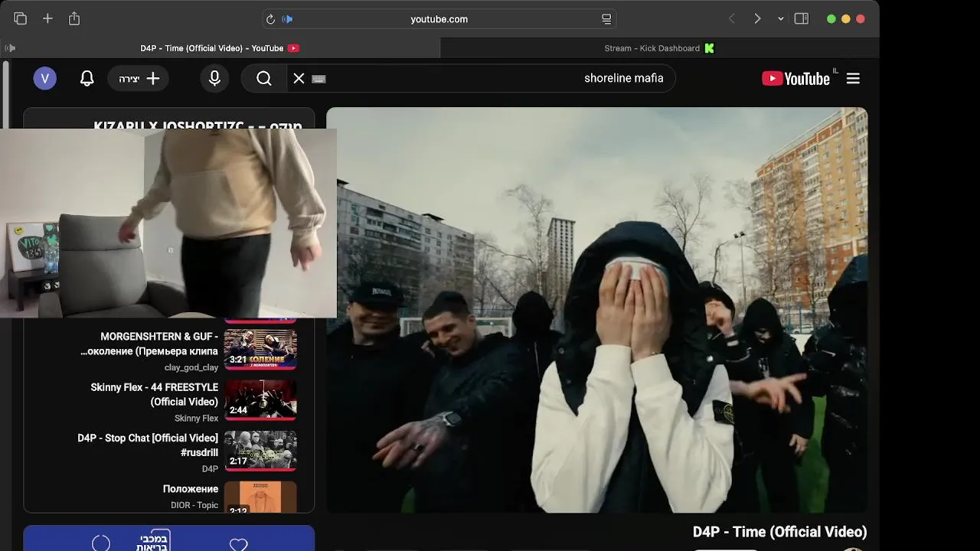Click the Kick favicon on second tab
This screenshot has height=551, width=980.
[x=709, y=48]
